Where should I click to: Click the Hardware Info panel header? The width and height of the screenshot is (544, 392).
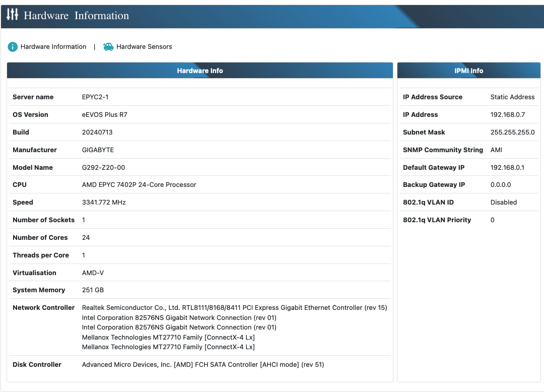pyautogui.click(x=200, y=71)
